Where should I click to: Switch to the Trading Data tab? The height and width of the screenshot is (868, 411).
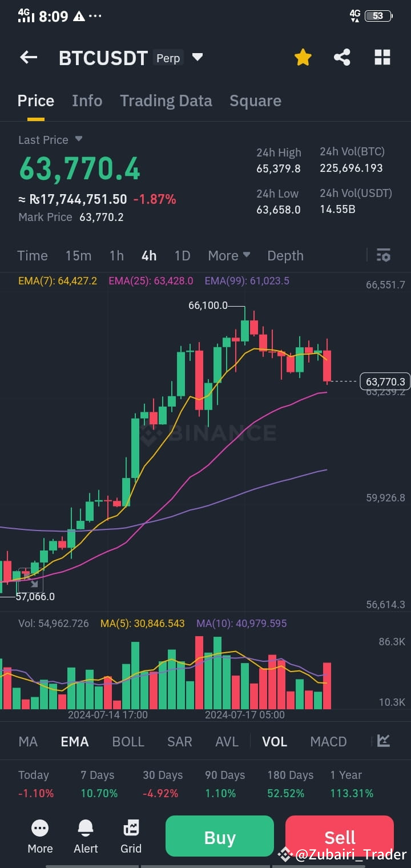pyautogui.click(x=166, y=101)
